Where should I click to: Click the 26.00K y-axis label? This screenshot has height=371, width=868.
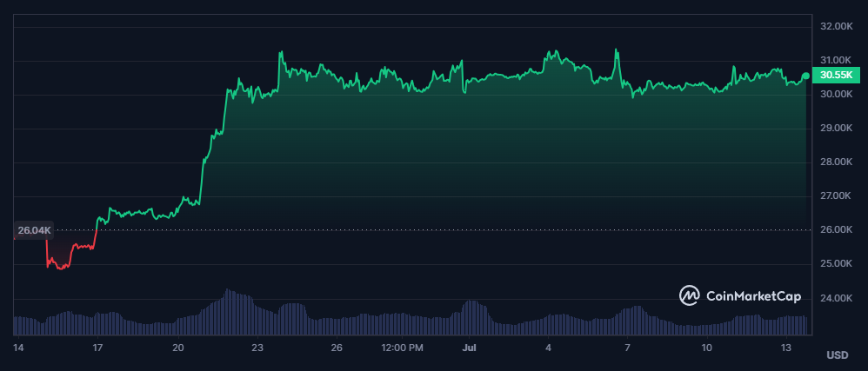[836, 230]
